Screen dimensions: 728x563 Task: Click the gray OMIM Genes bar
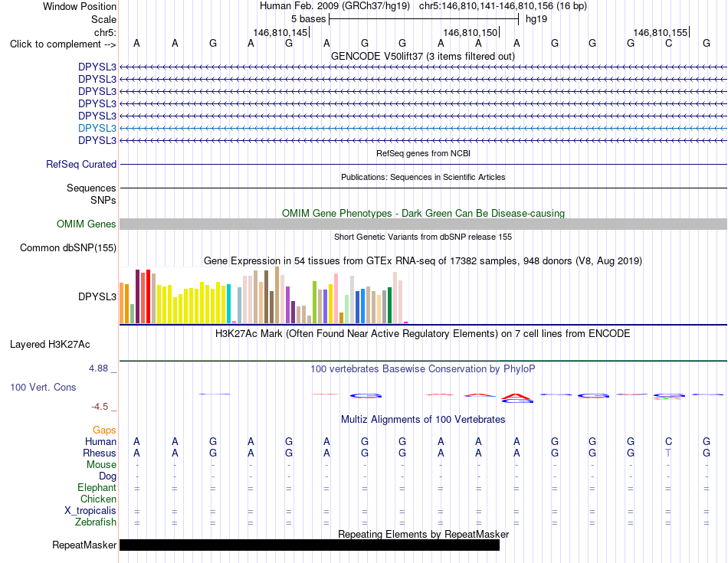(423, 224)
